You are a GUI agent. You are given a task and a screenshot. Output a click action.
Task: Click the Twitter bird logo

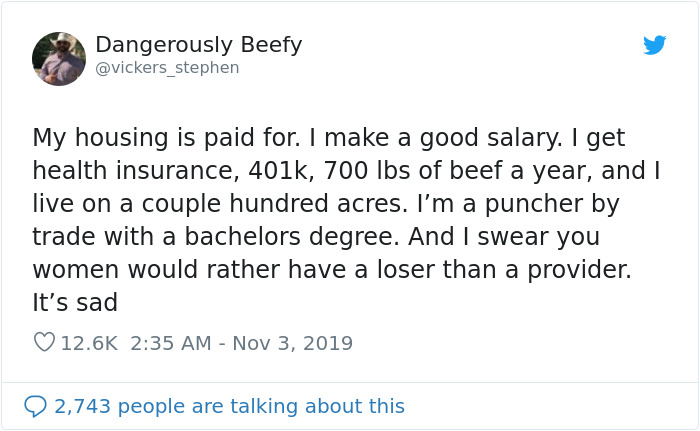[x=654, y=46]
